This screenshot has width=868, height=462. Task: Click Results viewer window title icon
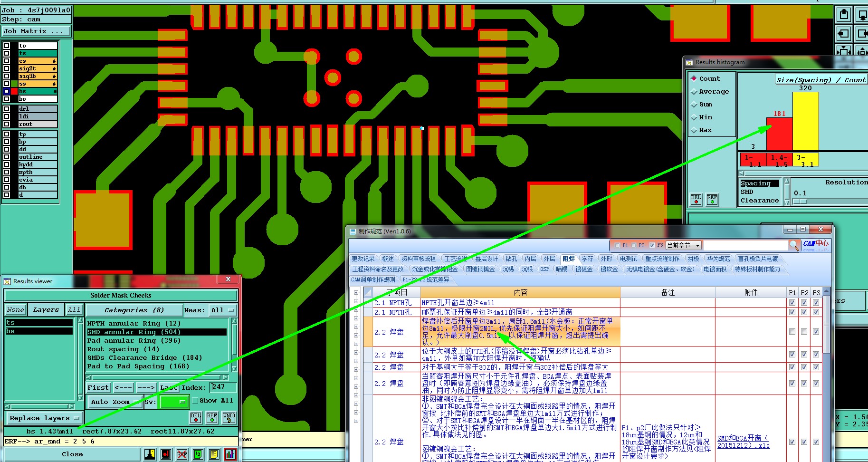point(7,281)
